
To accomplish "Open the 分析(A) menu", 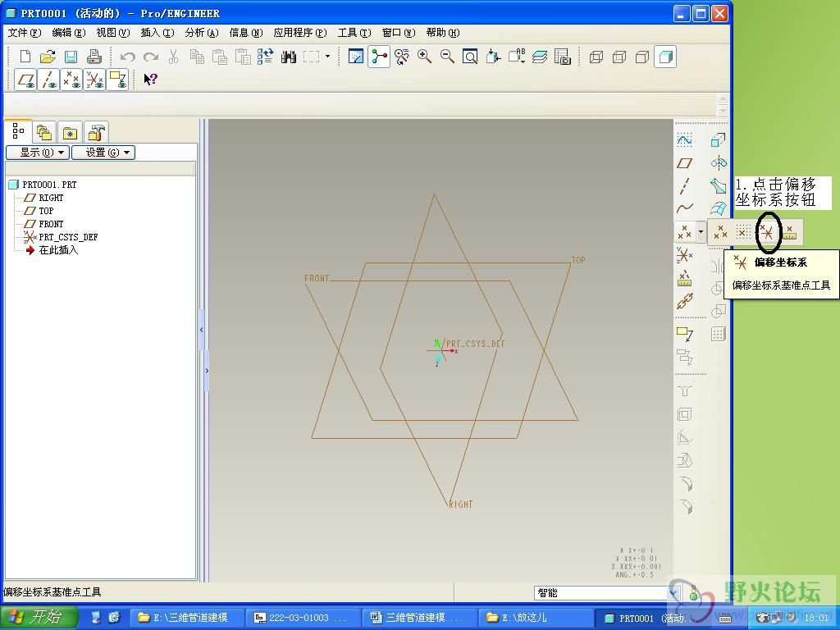I will click(x=202, y=33).
